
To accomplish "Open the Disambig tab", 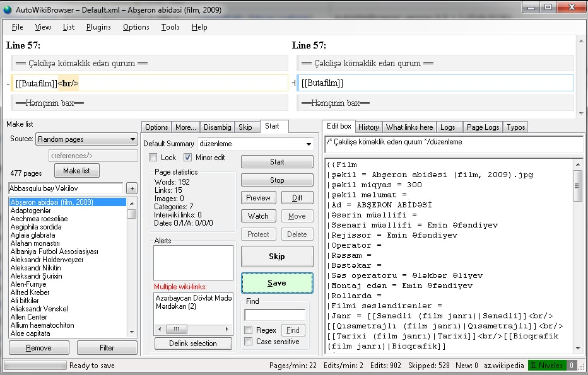I will coord(217,127).
